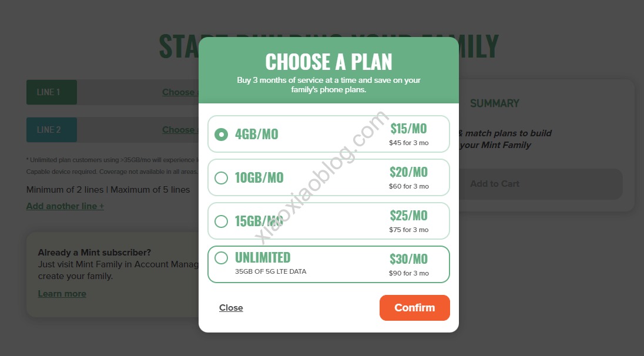Screen dimensions: 644x356
Task: Click the Choose link beside LINE 2
Action: (179, 130)
